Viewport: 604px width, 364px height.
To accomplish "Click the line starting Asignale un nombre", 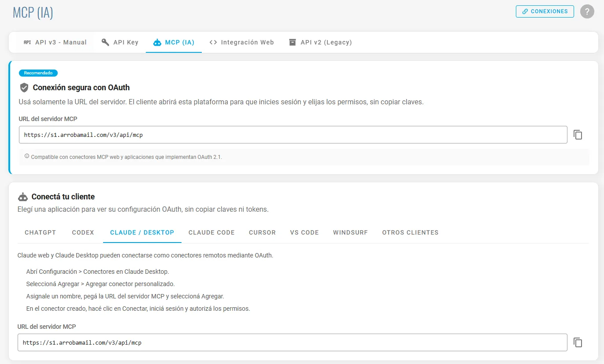I will [125, 296].
